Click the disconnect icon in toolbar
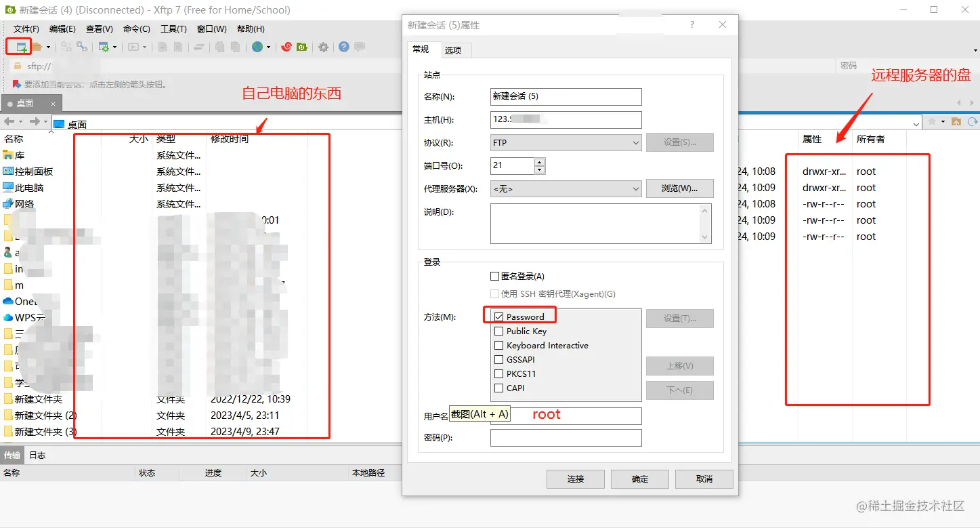Screen dimensions: 980x528 pos(82,47)
